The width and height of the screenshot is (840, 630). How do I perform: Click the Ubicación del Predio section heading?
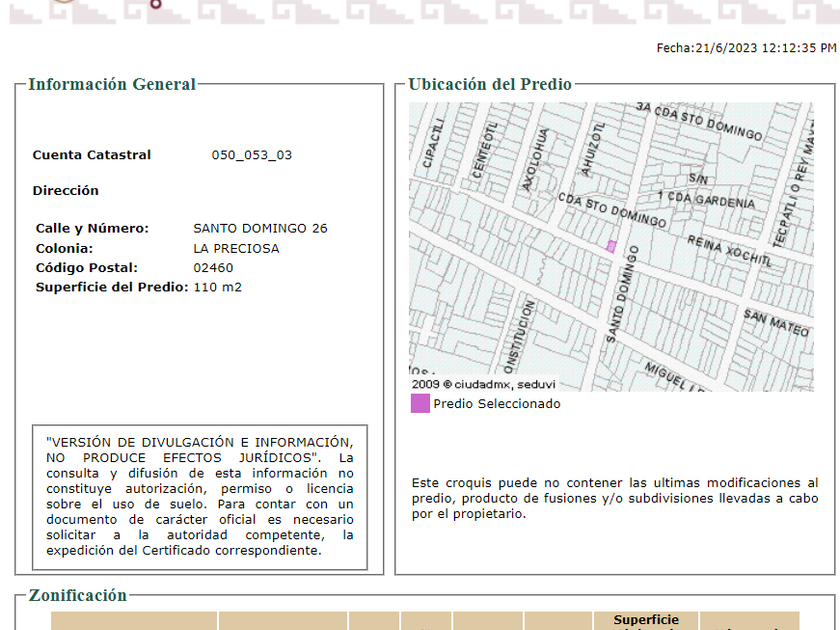pos(490,85)
